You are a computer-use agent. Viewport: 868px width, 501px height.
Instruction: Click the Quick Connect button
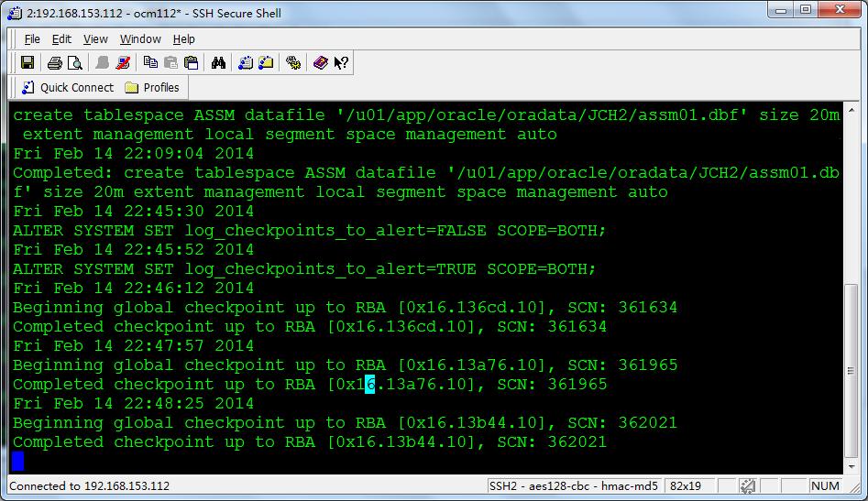[x=67, y=87]
